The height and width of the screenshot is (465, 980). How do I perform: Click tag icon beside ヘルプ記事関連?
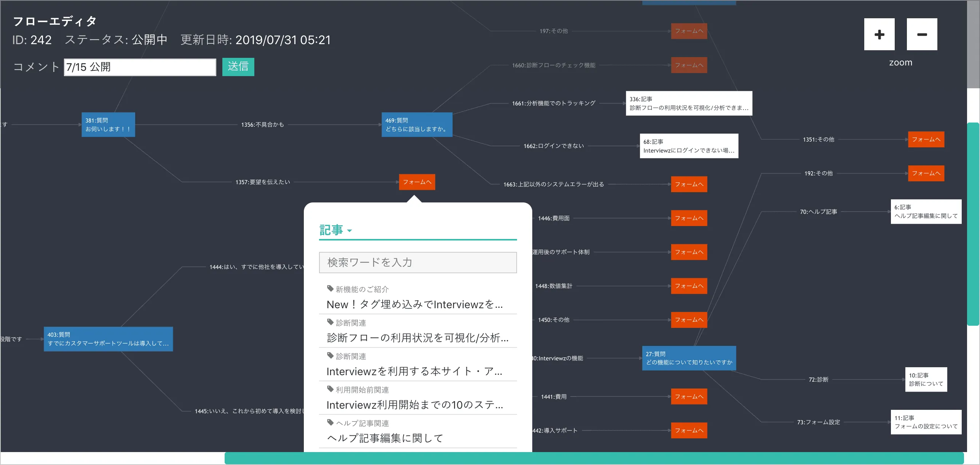click(x=330, y=422)
